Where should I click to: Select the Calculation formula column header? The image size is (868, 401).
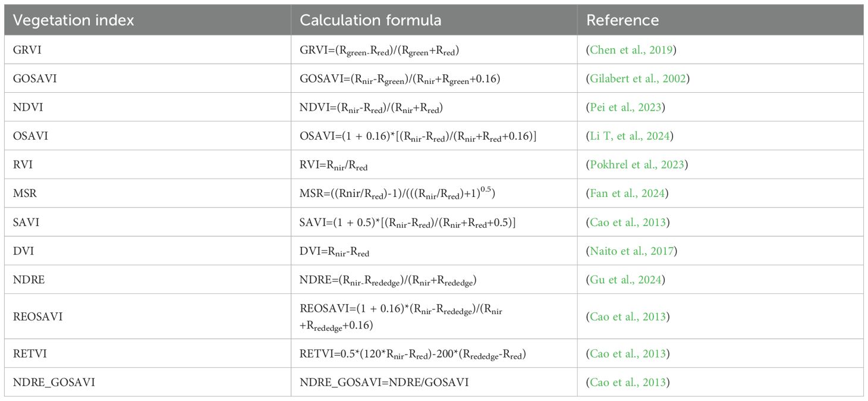[370, 20]
